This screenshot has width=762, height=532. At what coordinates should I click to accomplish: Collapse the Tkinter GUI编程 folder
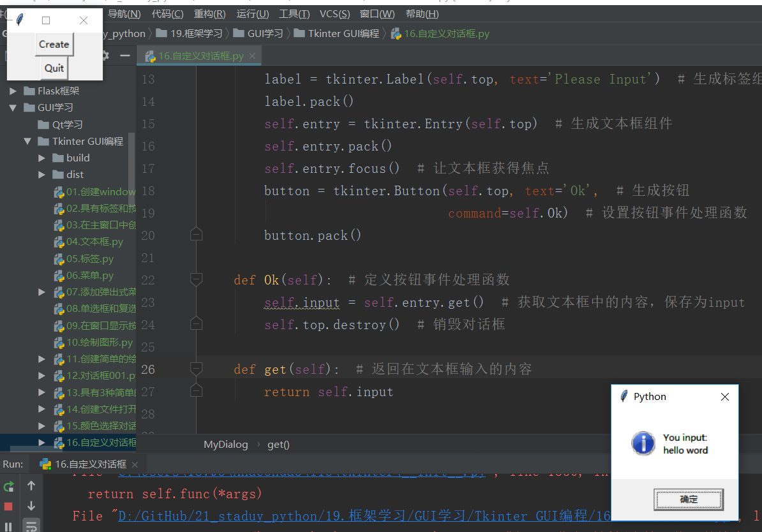(x=27, y=142)
